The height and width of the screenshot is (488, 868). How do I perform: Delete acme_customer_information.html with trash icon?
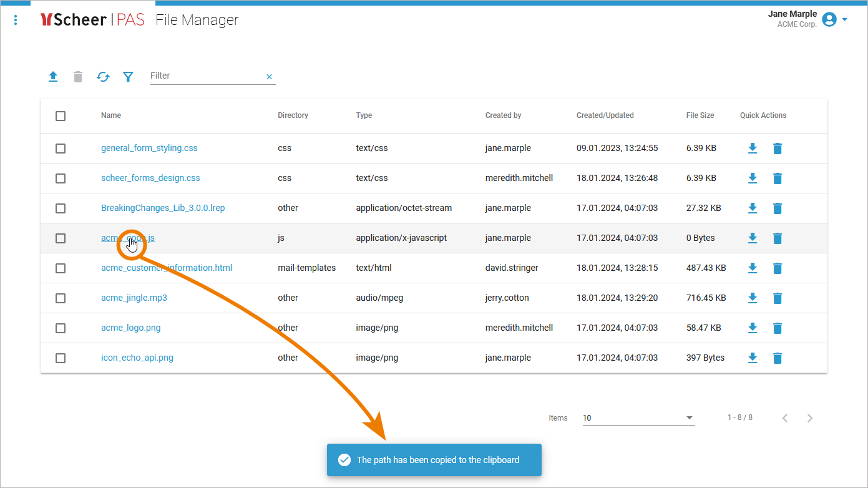click(x=778, y=268)
